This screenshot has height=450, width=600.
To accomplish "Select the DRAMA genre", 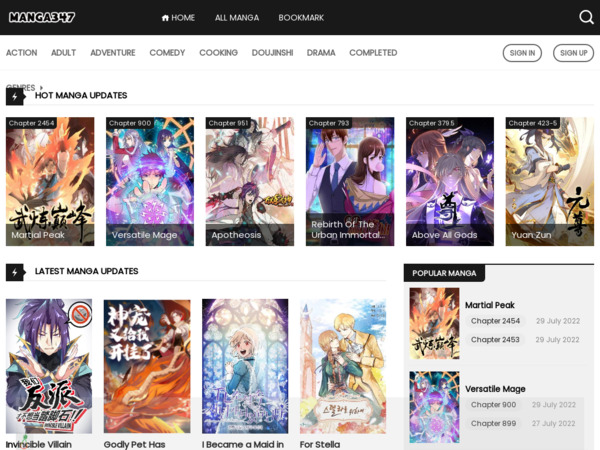I will pos(321,53).
